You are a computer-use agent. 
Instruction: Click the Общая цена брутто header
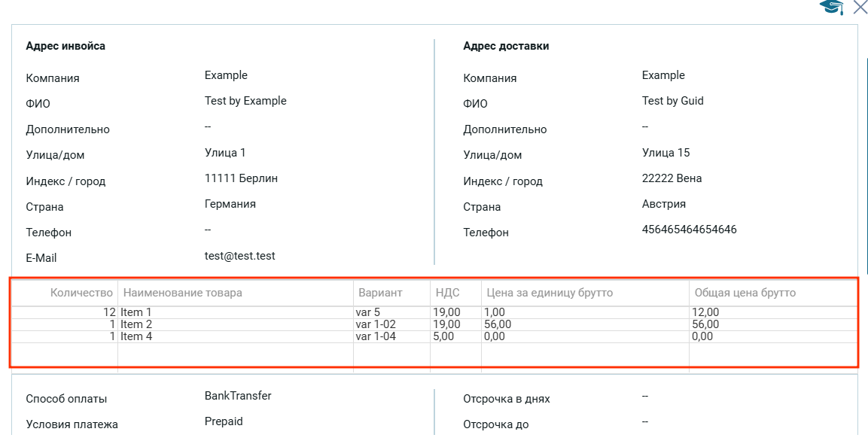745,292
